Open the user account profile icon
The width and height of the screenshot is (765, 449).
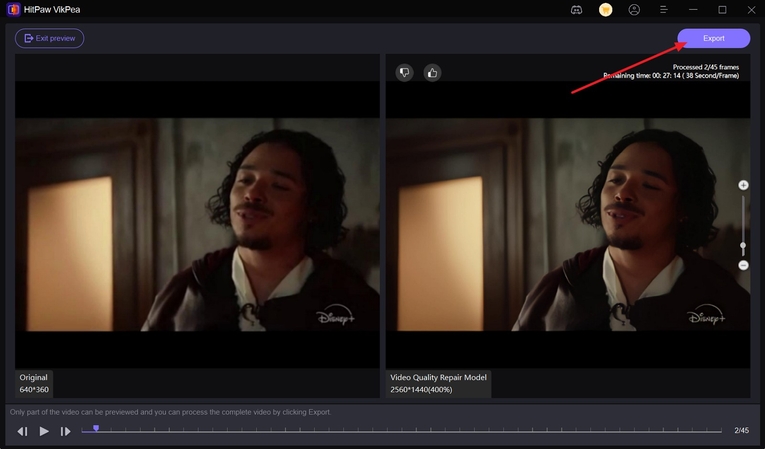[x=634, y=10]
